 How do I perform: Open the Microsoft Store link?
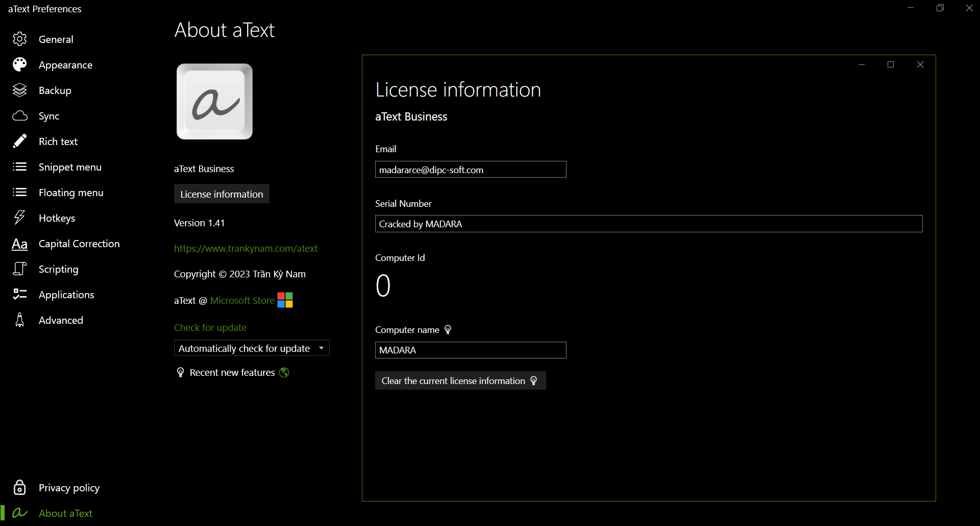pos(242,300)
